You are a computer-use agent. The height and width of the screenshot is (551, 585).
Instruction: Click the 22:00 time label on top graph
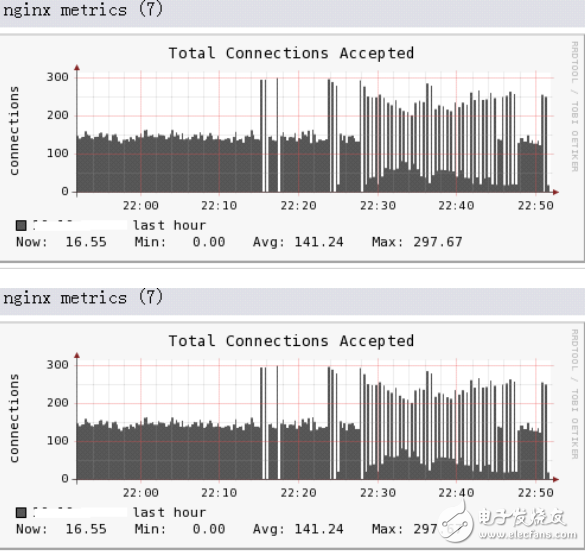(141, 206)
